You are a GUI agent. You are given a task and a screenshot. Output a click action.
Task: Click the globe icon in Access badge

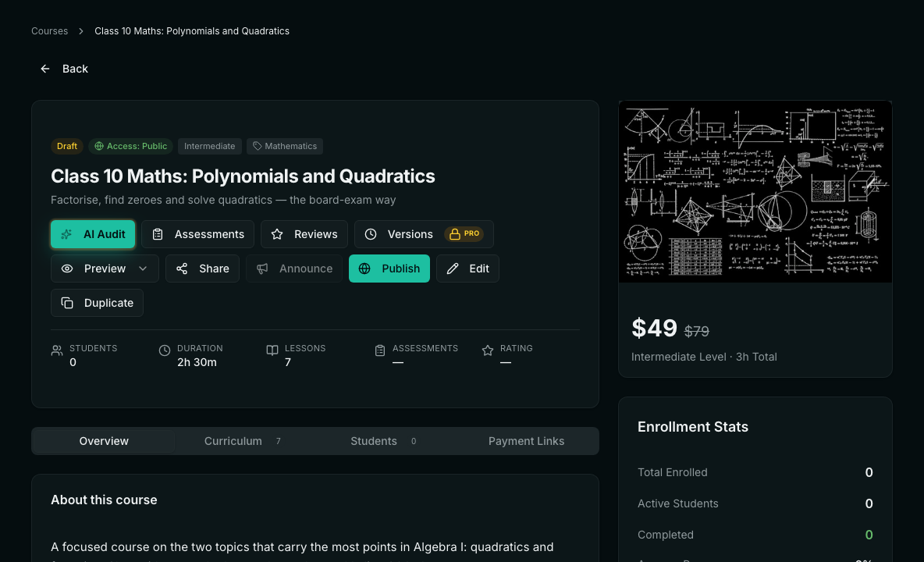99,146
